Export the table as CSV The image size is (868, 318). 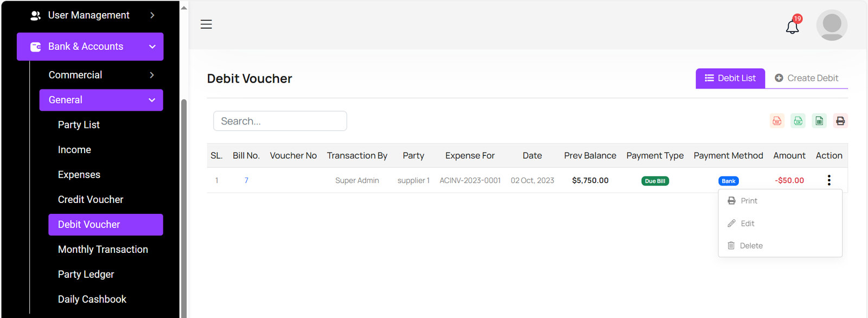tap(798, 121)
